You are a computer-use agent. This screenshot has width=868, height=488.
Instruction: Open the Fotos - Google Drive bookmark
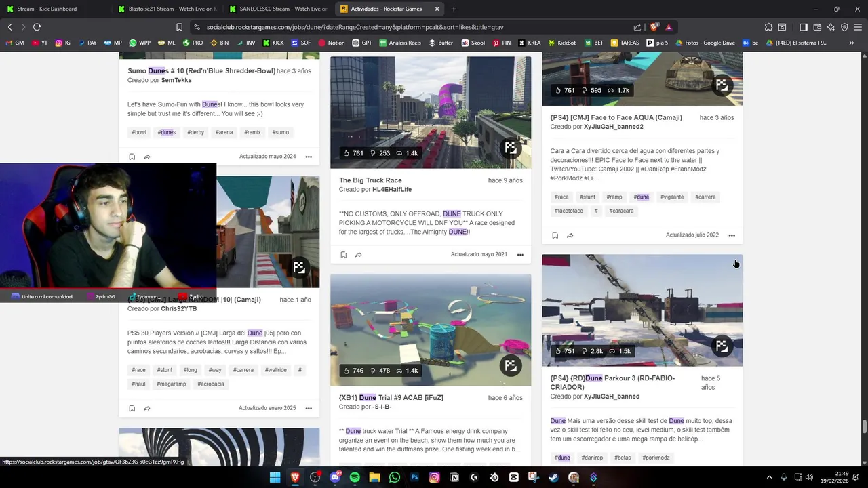point(705,43)
